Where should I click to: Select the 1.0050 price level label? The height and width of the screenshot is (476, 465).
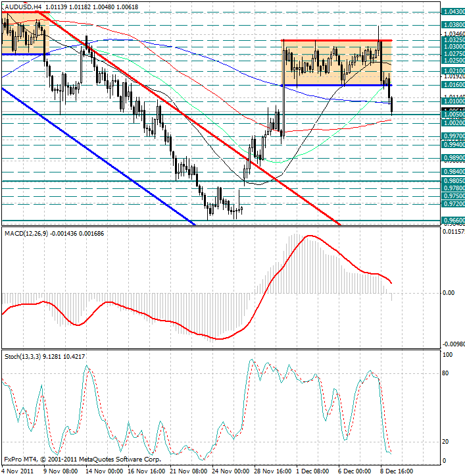pyautogui.click(x=453, y=115)
